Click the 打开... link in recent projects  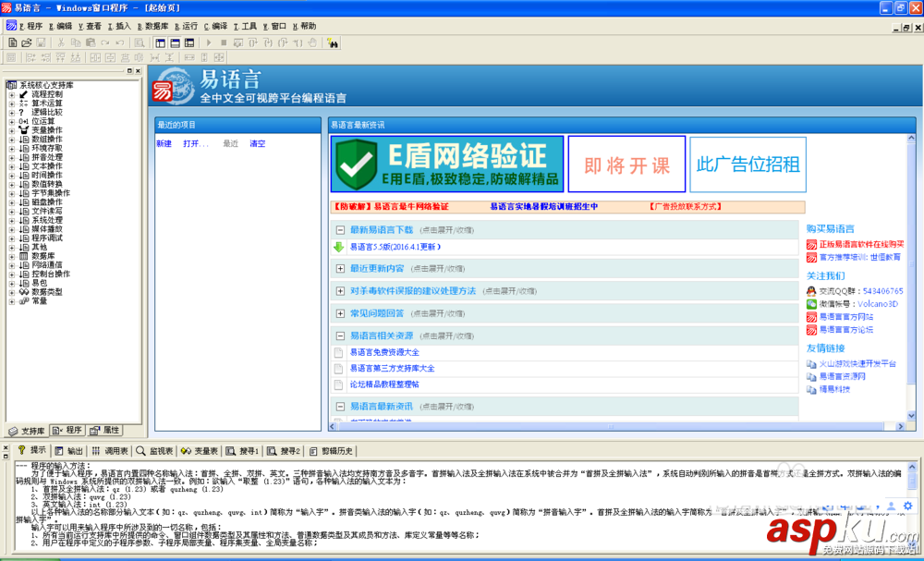[196, 144]
